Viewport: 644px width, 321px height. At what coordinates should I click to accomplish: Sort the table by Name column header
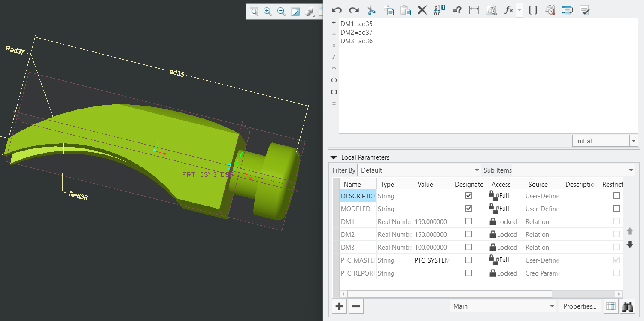(x=352, y=184)
